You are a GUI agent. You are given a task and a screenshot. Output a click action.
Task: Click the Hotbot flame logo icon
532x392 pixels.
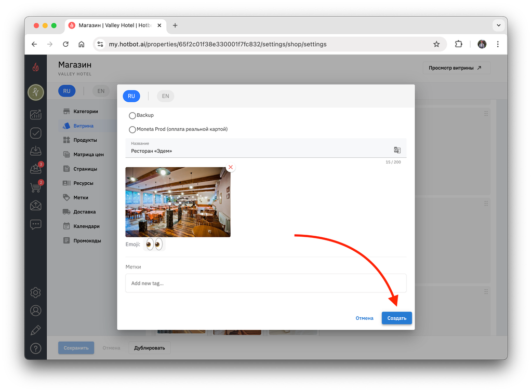pyautogui.click(x=36, y=67)
